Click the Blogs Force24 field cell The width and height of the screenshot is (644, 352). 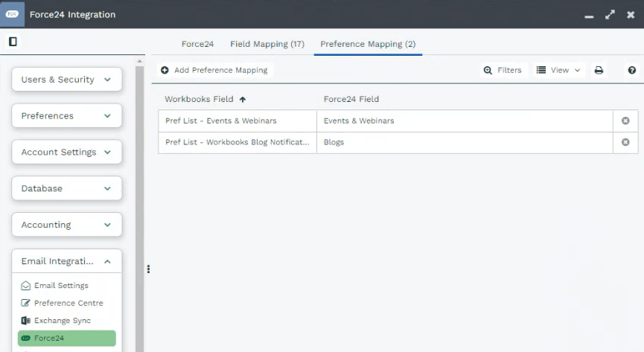[465, 142]
